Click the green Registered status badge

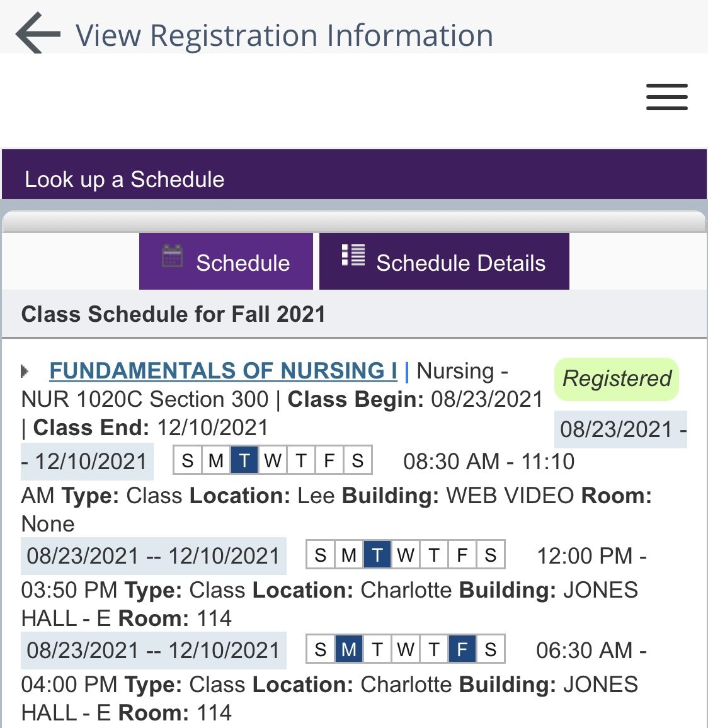click(617, 379)
